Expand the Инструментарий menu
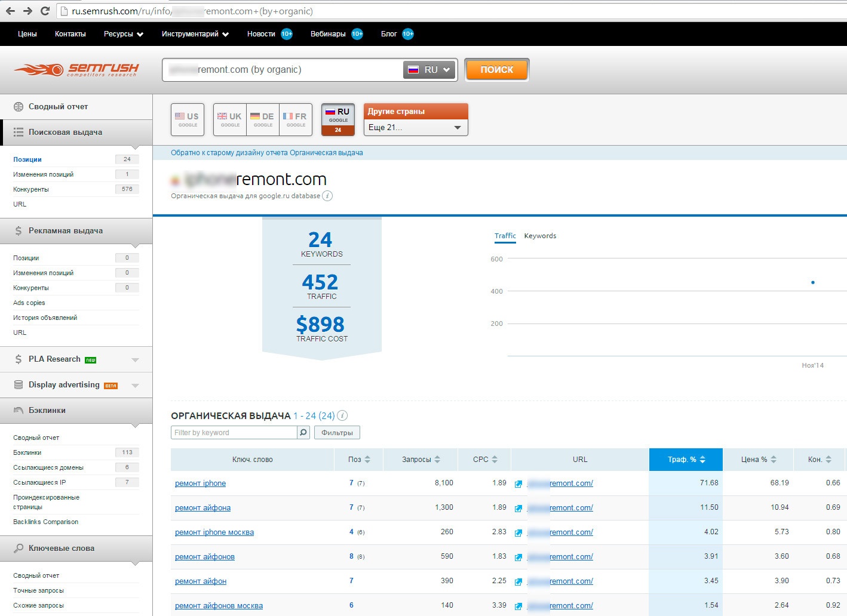 coord(195,34)
